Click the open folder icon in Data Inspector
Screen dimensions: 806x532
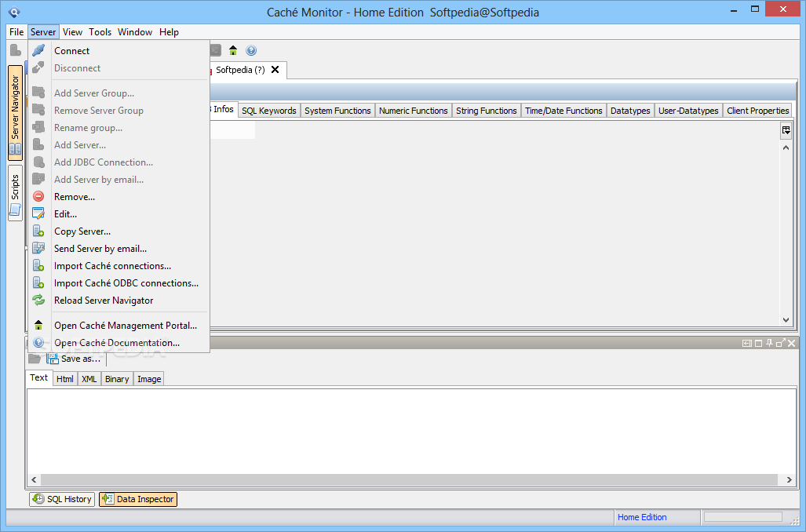click(35, 359)
